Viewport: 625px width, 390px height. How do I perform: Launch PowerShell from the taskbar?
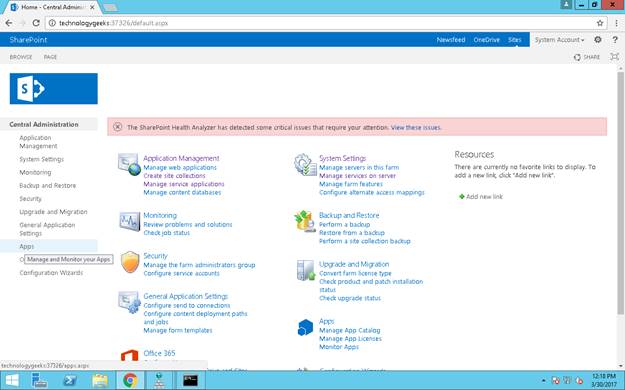(x=70, y=380)
